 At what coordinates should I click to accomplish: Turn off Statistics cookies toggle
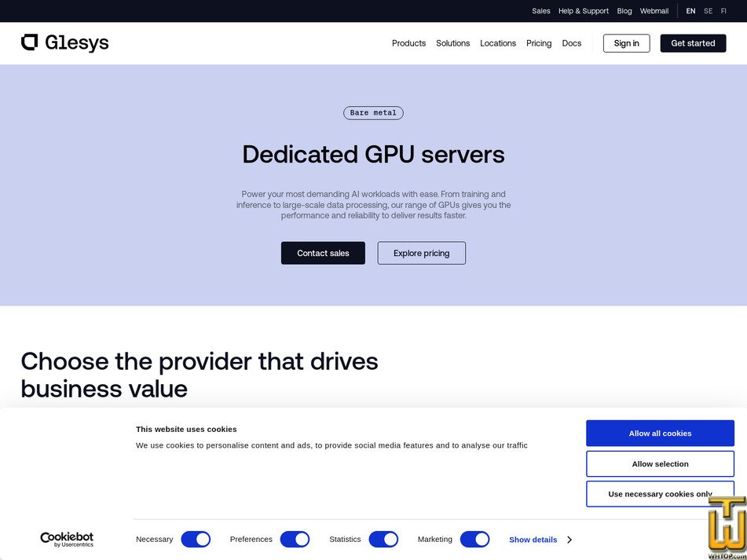pos(383,540)
